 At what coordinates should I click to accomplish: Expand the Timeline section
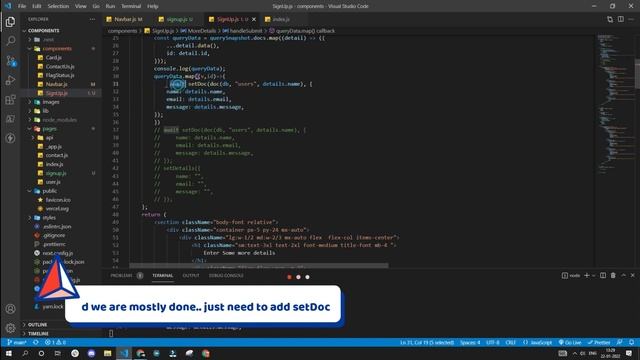pyautogui.click(x=38, y=333)
